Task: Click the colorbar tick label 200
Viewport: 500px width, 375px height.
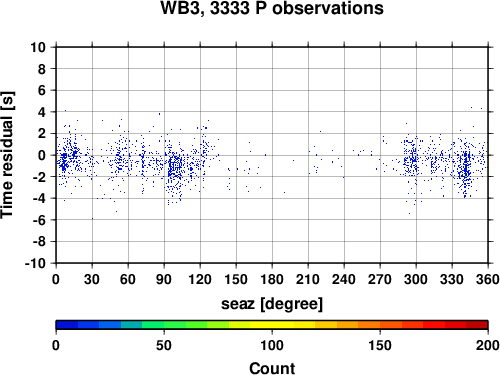Action: point(488,345)
